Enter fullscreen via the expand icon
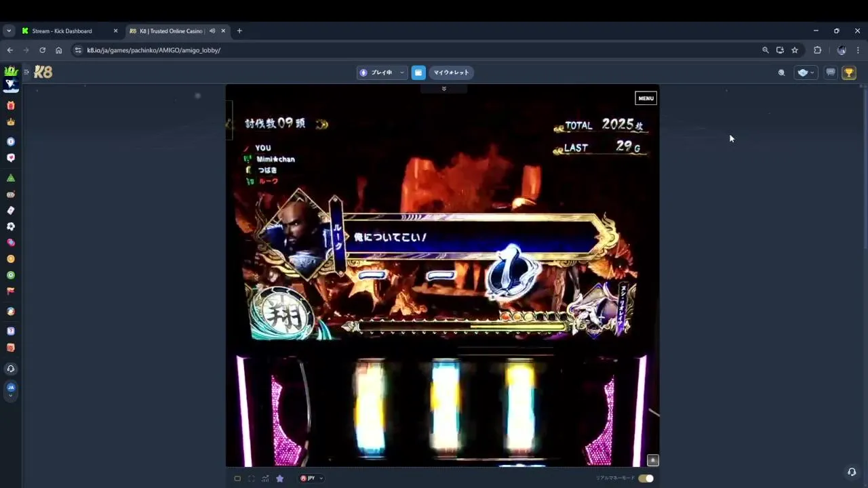The image size is (868, 488). click(251, 479)
